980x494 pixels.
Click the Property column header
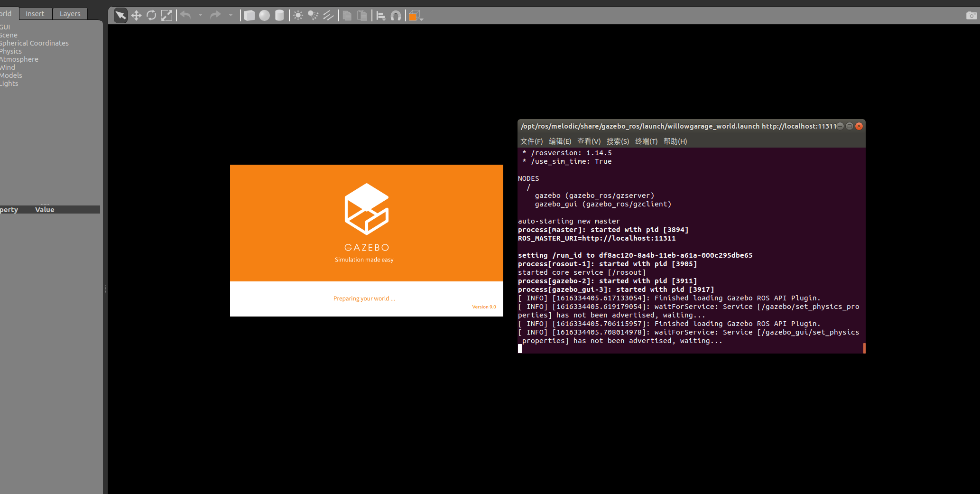click(x=9, y=210)
